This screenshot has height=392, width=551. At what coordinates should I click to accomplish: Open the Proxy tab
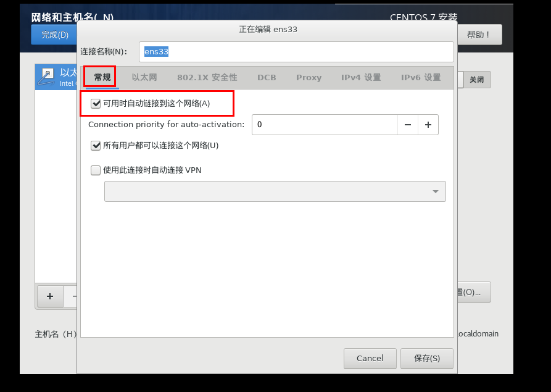309,77
